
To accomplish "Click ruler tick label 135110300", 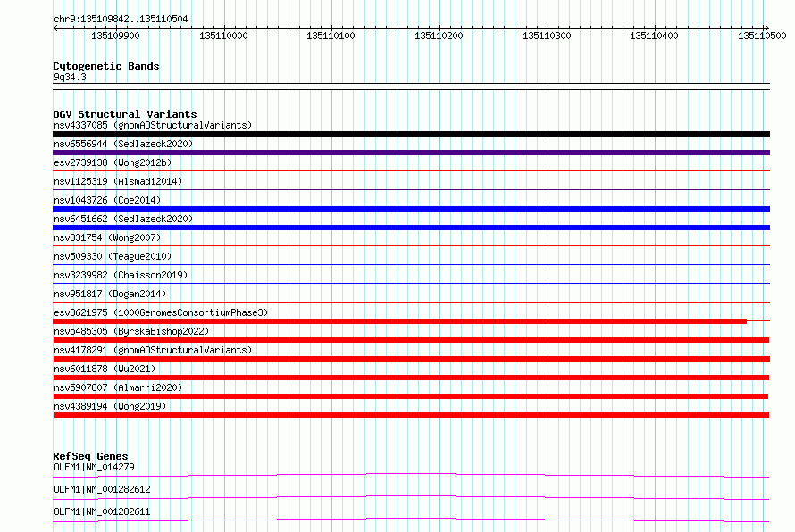I will (x=547, y=36).
